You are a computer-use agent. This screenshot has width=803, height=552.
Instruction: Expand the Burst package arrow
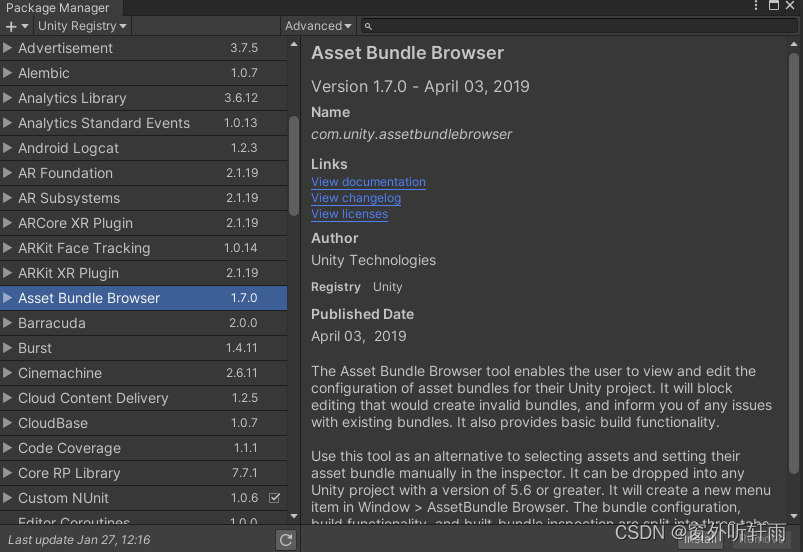pos(7,348)
